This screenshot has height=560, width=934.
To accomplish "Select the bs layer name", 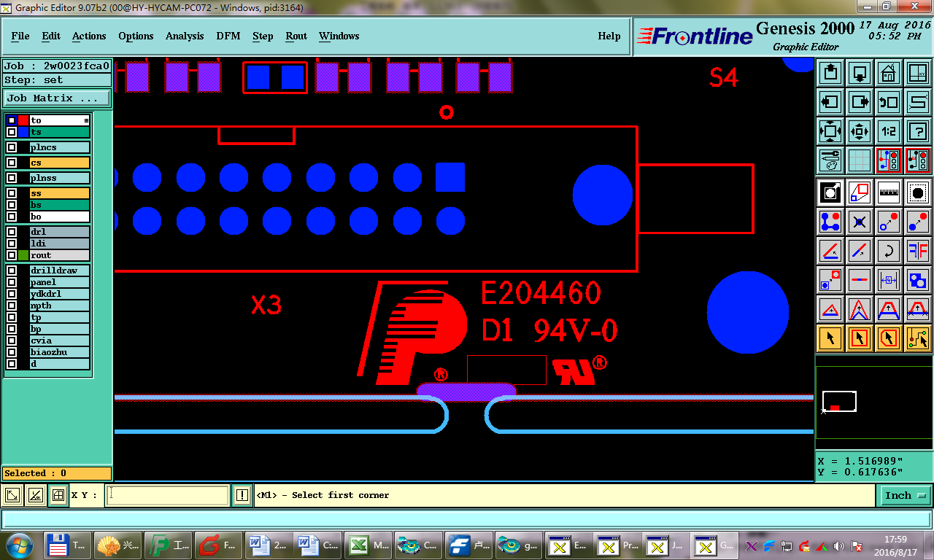I will 59,205.
